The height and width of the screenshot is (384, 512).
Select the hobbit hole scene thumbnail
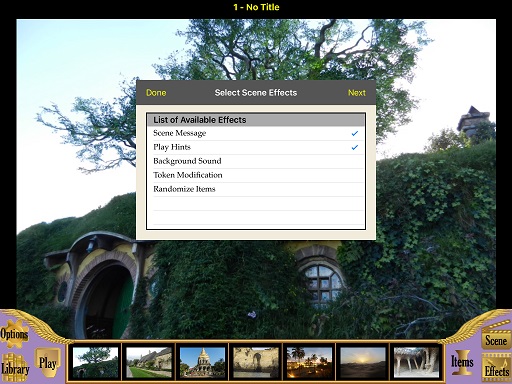[95, 362]
